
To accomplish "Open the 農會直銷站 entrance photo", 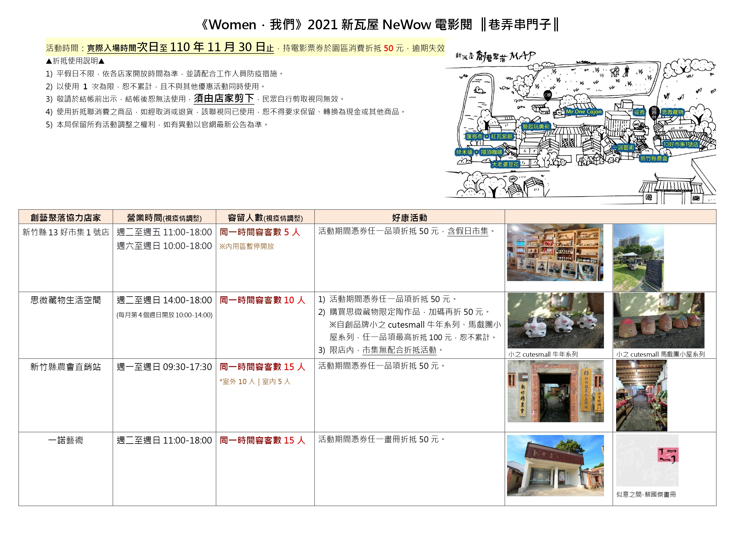I will tap(555, 391).
